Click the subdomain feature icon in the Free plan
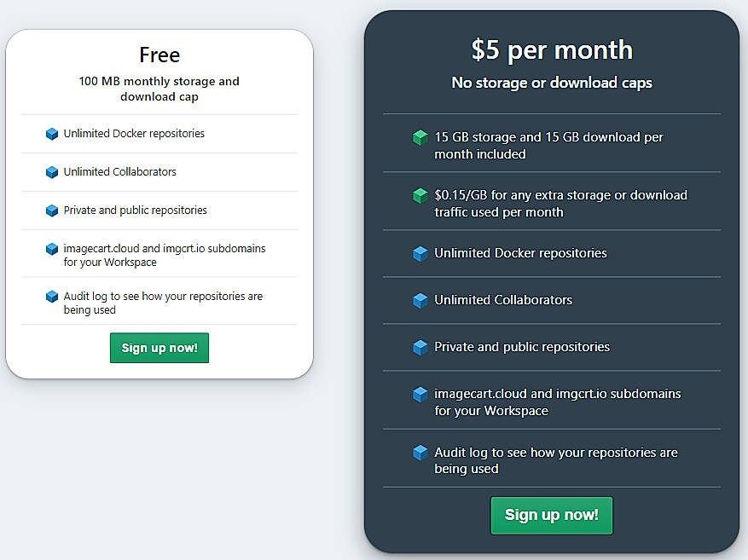This screenshot has height=560, width=748. click(x=52, y=249)
